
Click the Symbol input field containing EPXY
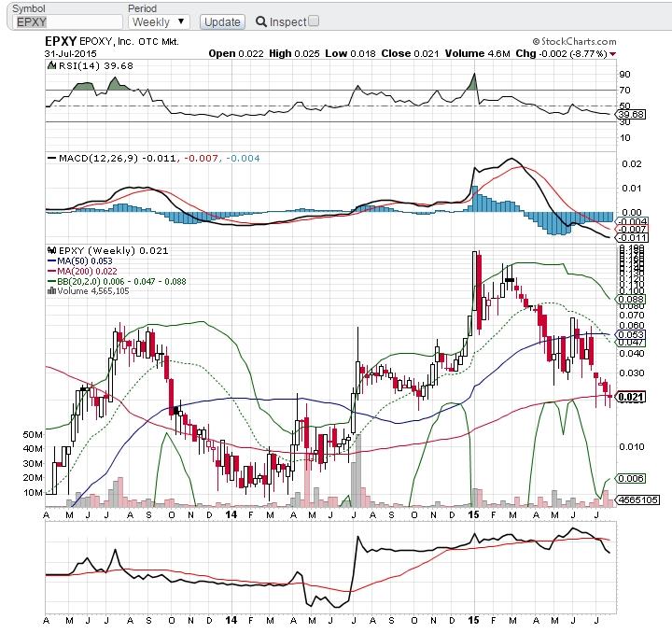click(x=68, y=21)
